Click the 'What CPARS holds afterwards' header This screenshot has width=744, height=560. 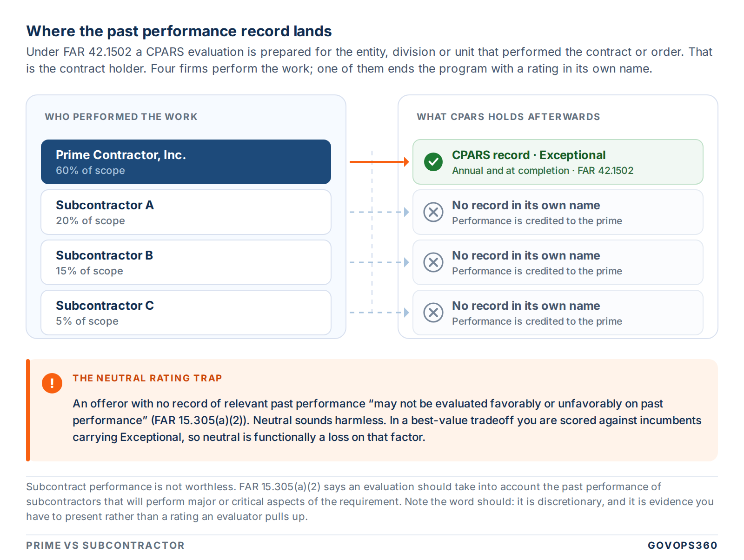tap(508, 117)
